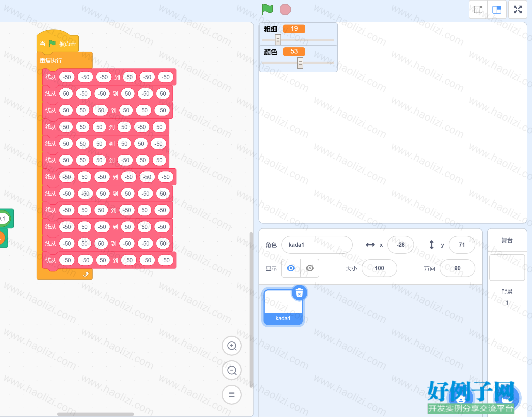The height and width of the screenshot is (417, 532).
Task: Click first value in first 线从 block
Action: click(67, 77)
